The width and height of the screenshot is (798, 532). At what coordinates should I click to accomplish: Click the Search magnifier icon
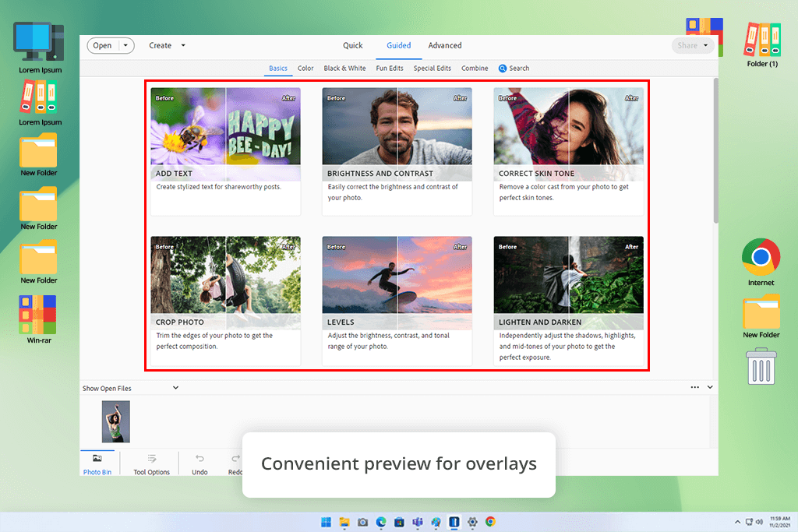pyautogui.click(x=503, y=68)
